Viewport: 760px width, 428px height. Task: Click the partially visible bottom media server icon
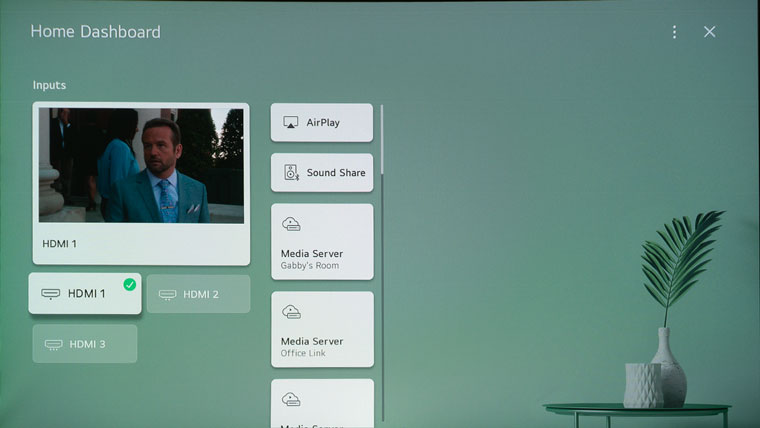coord(291,399)
